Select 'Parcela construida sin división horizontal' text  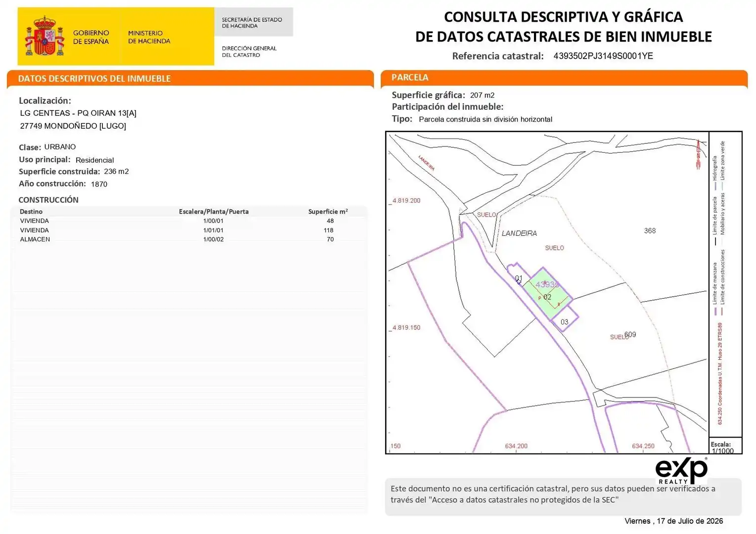pyautogui.click(x=486, y=119)
